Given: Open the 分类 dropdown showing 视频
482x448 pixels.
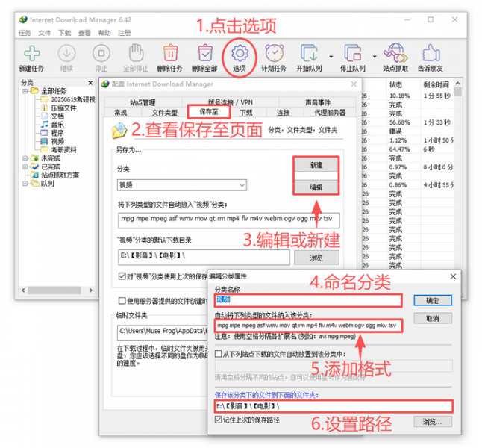Looking at the screenshot, I should click(x=182, y=185).
